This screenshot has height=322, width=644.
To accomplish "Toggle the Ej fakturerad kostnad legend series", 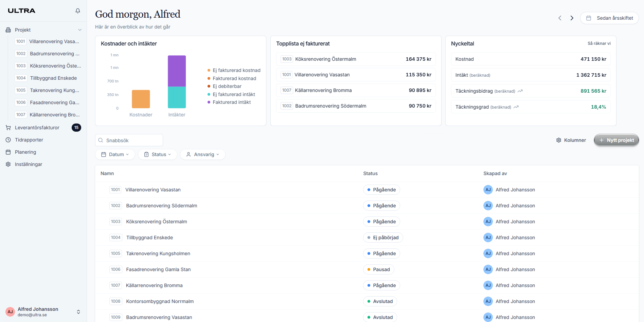I will 236,70.
